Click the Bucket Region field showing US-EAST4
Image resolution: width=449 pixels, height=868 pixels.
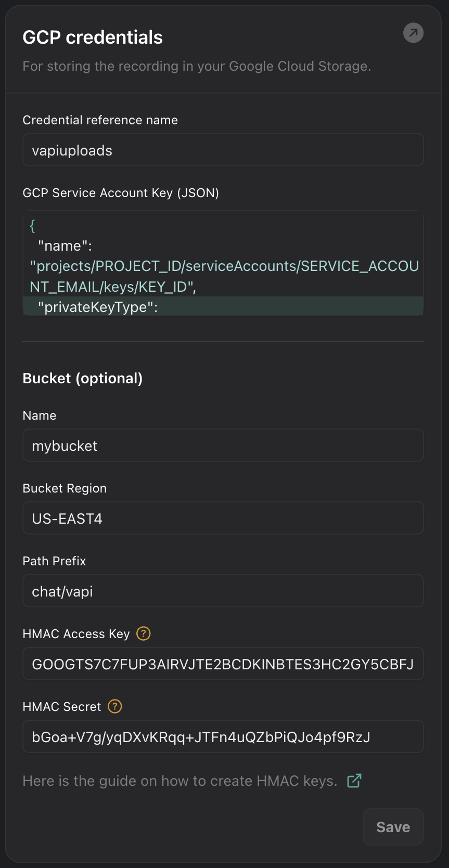223,519
